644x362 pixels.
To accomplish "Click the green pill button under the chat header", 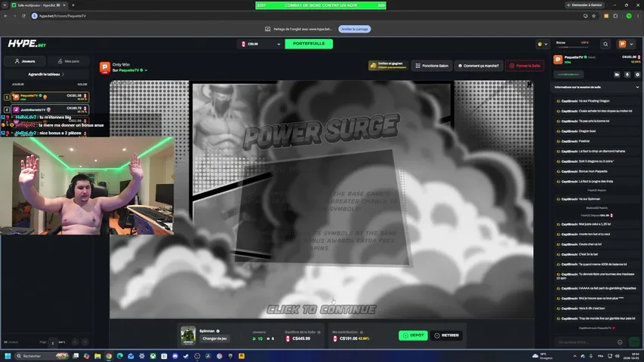I will pos(569,75).
